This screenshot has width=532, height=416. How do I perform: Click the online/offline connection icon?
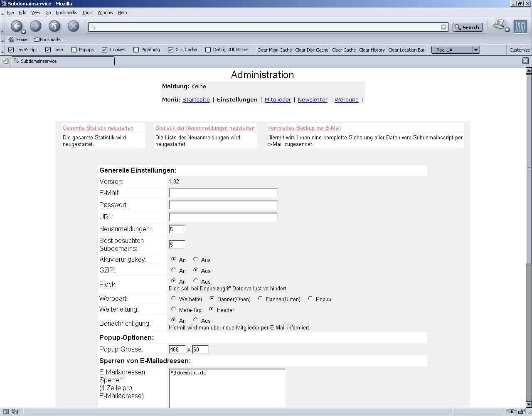[x=511, y=411]
